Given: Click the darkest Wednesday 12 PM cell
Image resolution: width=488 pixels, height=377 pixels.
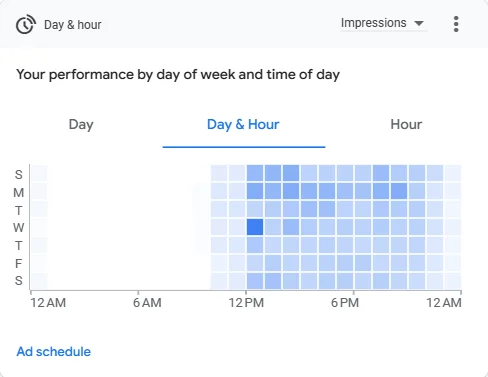Looking at the screenshot, I should coord(255,227).
